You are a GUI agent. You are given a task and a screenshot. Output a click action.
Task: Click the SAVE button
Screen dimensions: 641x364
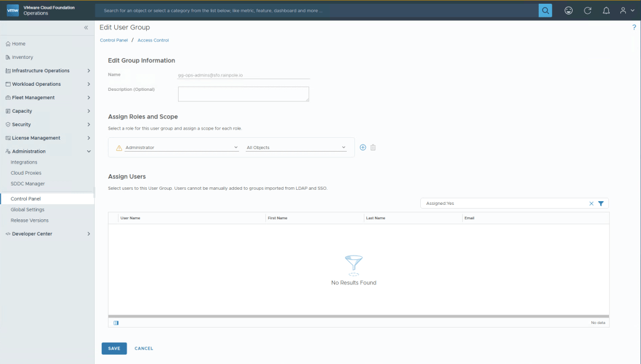pos(114,348)
